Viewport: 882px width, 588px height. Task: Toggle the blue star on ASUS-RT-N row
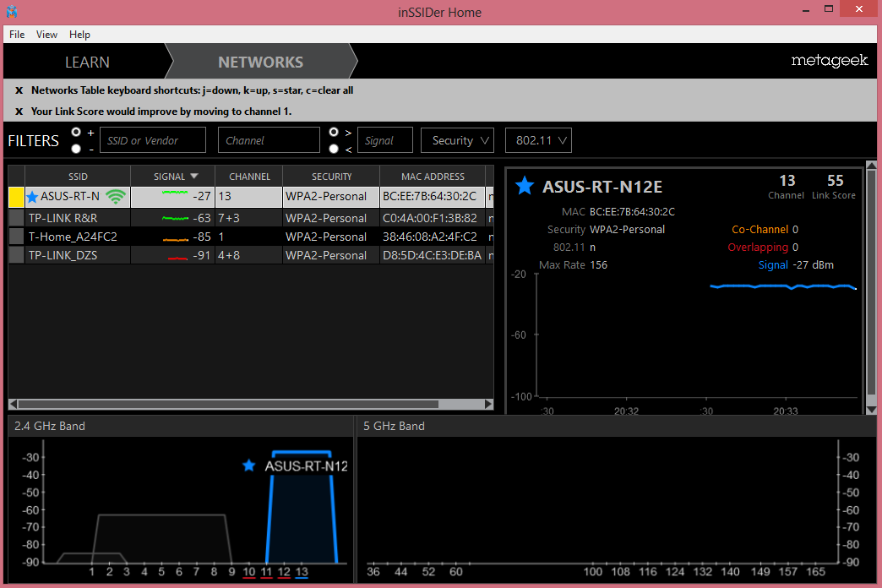(32, 197)
